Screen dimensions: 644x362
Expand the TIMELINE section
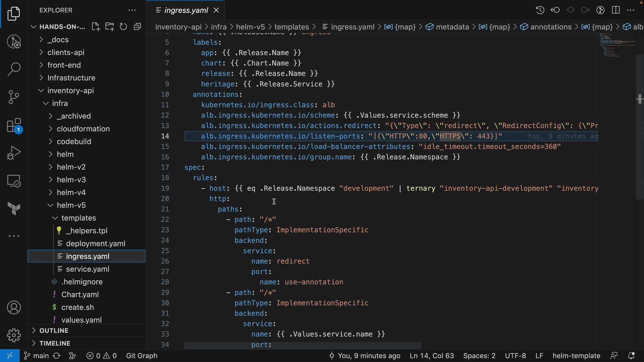coord(55,343)
